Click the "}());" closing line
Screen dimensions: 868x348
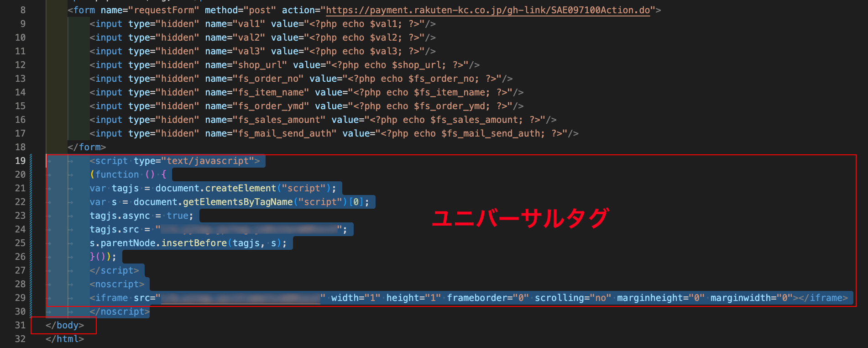[x=103, y=257]
